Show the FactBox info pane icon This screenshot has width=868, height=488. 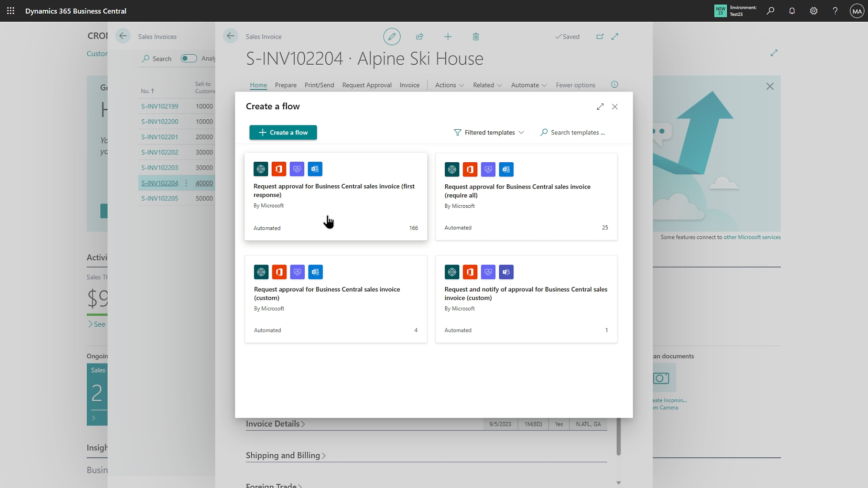(x=615, y=85)
